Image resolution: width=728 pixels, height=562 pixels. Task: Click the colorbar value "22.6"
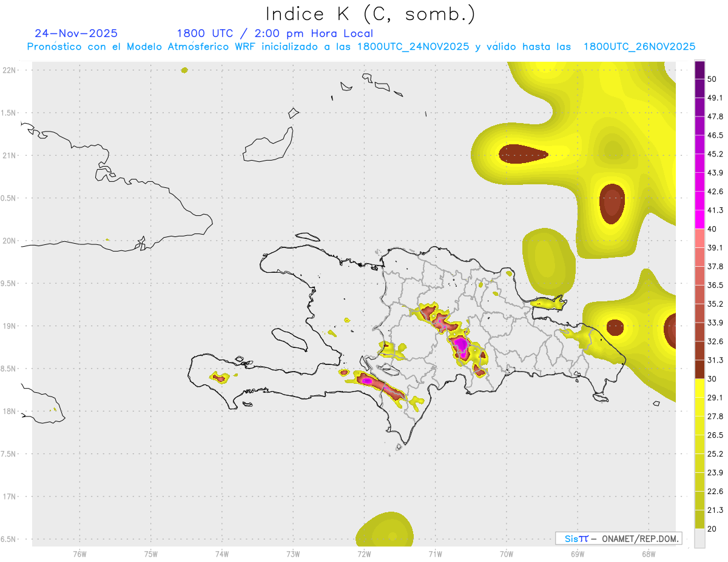715,492
